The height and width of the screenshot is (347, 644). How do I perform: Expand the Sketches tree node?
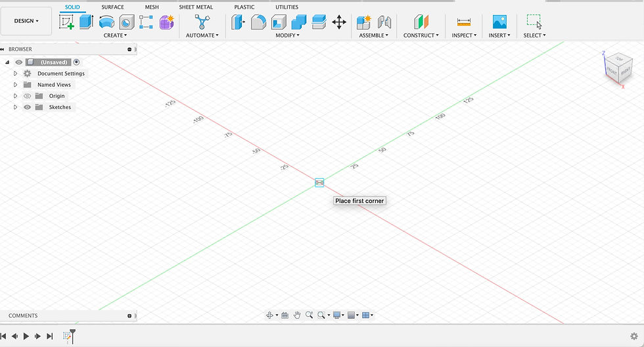tap(15, 107)
